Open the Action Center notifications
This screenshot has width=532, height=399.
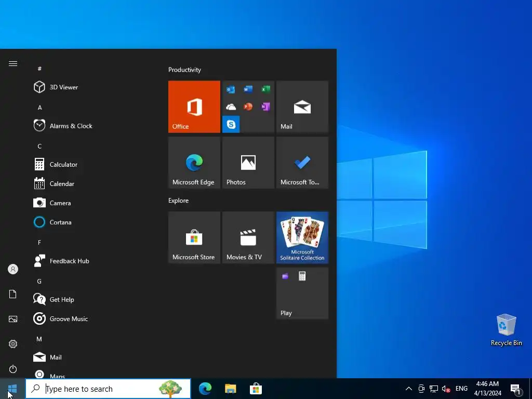click(516, 389)
